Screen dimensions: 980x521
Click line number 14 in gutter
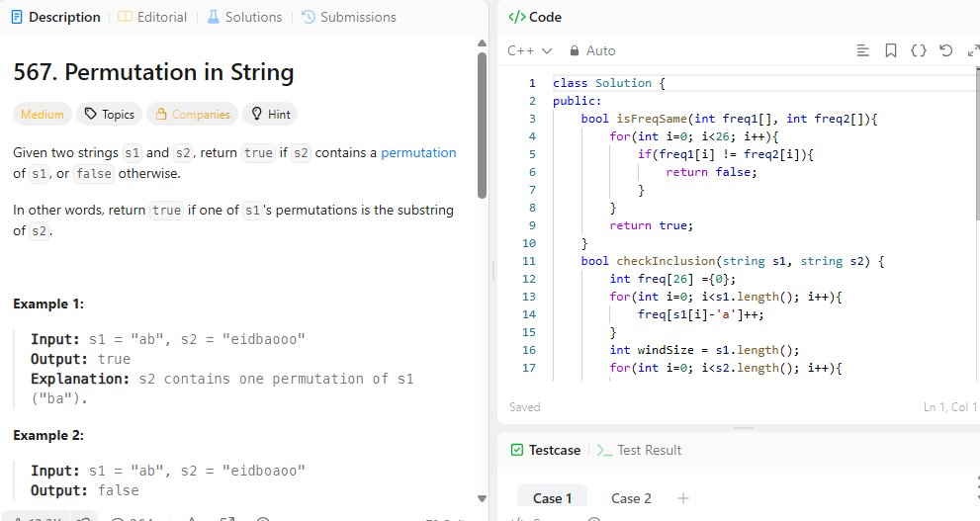(x=529, y=314)
